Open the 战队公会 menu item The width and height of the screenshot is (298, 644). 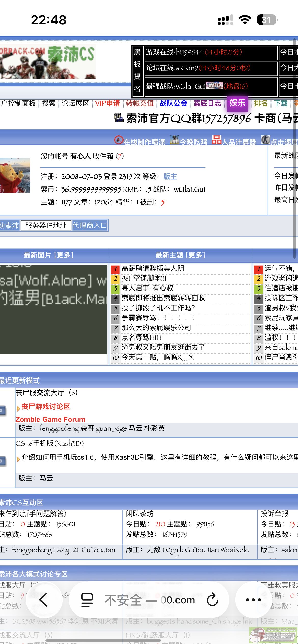[173, 103]
